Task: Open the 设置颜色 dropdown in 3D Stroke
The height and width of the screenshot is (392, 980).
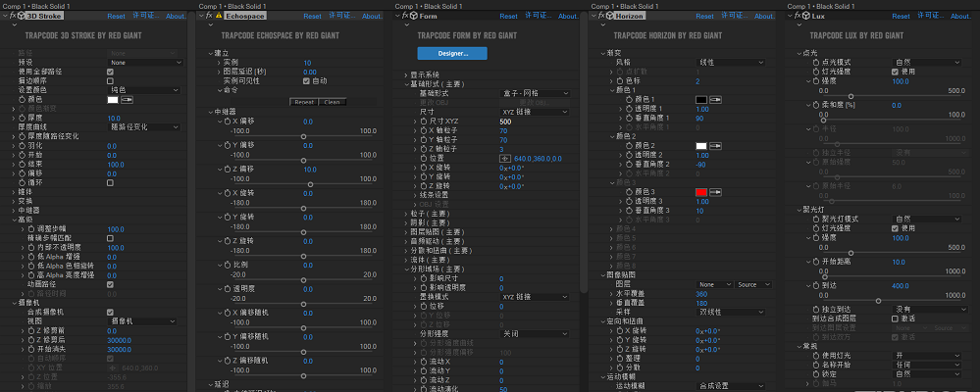Action: (x=144, y=90)
